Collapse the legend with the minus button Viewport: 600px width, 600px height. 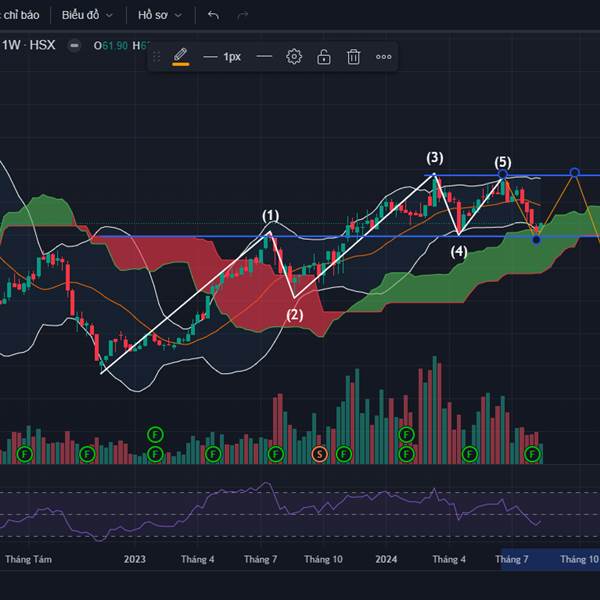(74, 46)
